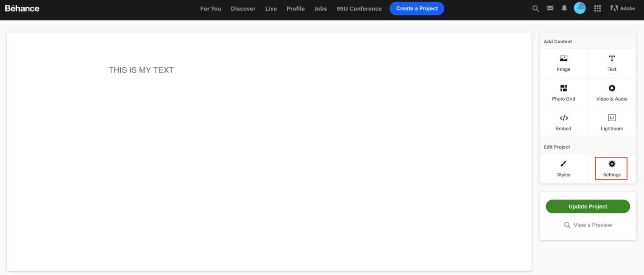Open the project Styles editor
This screenshot has height=275, width=644.
click(563, 169)
